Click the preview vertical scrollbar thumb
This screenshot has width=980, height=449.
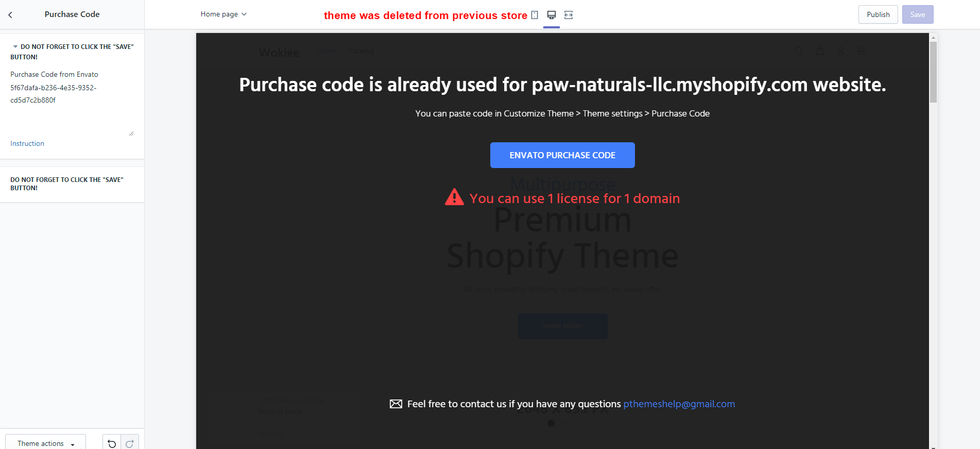coord(933,72)
